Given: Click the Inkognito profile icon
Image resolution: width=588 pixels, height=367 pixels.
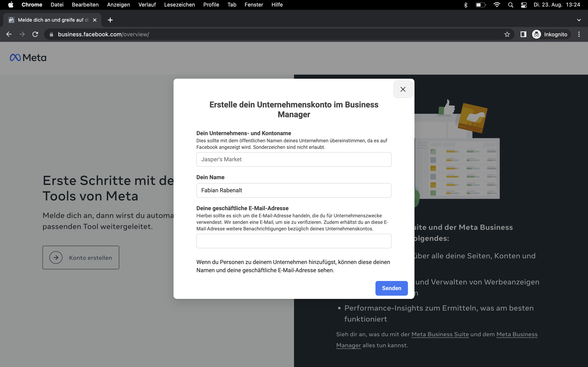Looking at the screenshot, I should (x=537, y=34).
